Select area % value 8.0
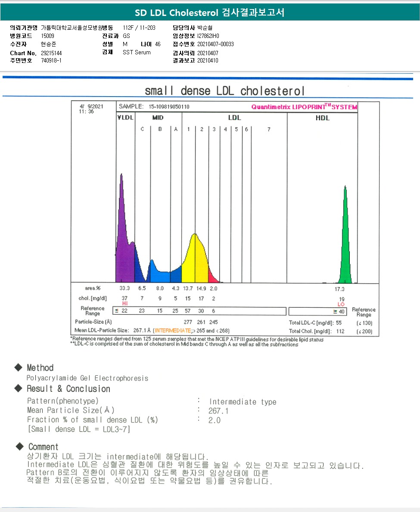This screenshot has height=512, width=420. [159, 288]
